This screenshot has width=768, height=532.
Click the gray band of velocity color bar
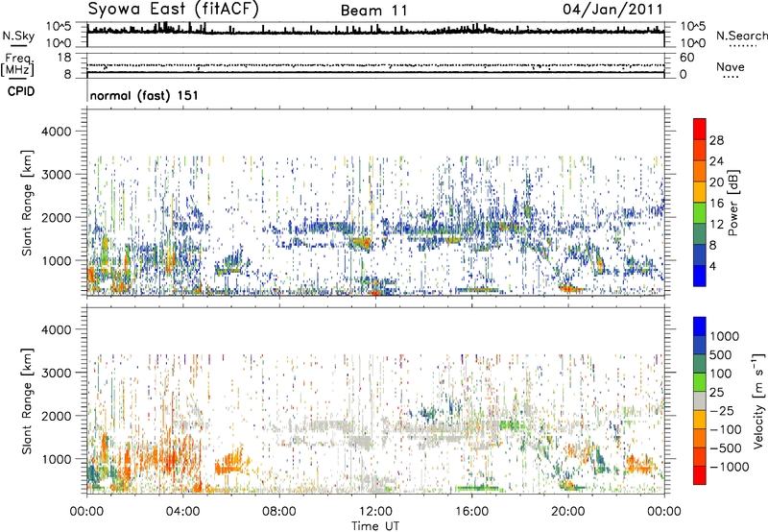coord(700,401)
